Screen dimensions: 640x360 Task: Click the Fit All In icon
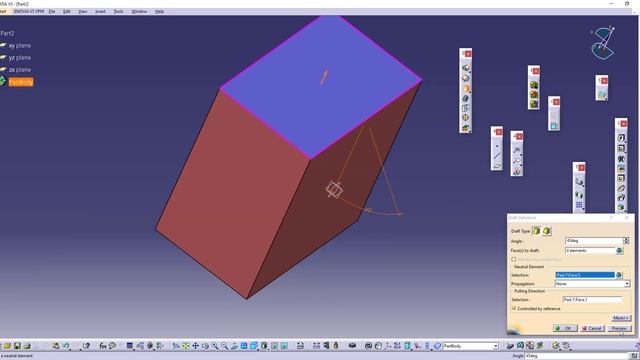tap(186, 346)
